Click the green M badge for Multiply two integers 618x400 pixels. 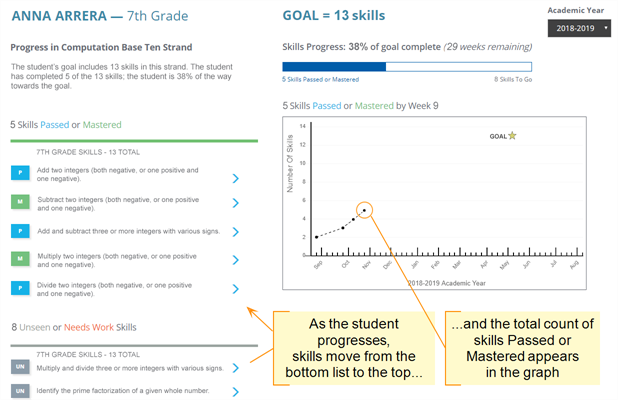[20, 259]
